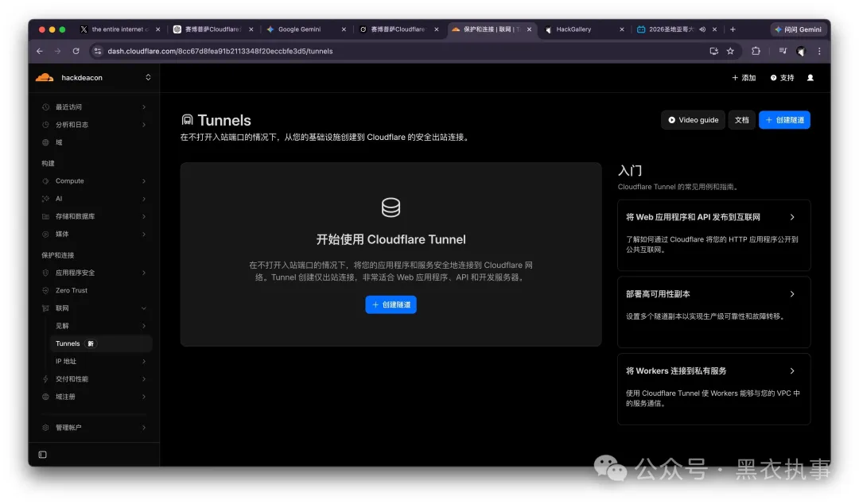Click the lightning icon beside 交付和性能
The image size is (859, 504).
(45, 378)
